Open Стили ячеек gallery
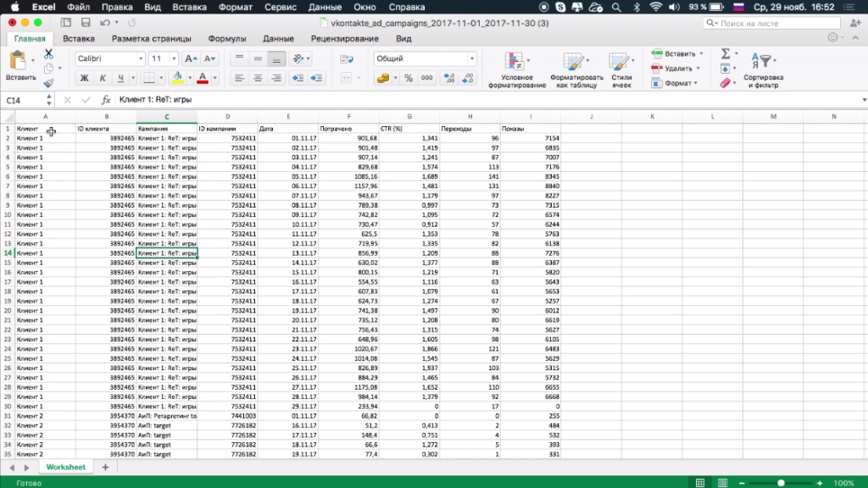 click(x=621, y=70)
